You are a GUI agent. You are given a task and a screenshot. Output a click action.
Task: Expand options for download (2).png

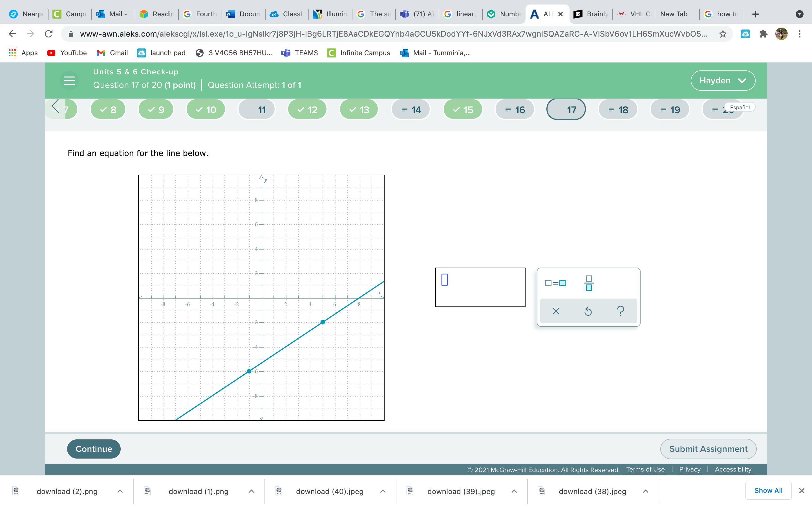[120, 491]
